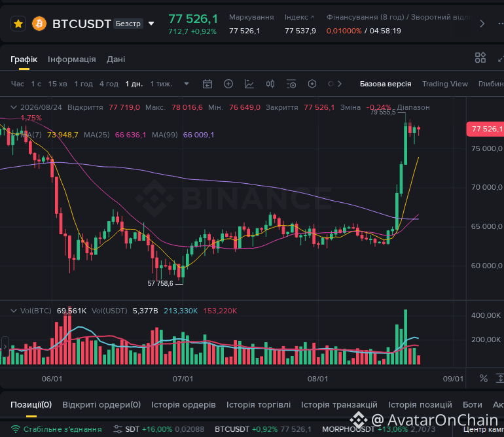Open the Відкриті ордери(0) tab

tap(101, 404)
